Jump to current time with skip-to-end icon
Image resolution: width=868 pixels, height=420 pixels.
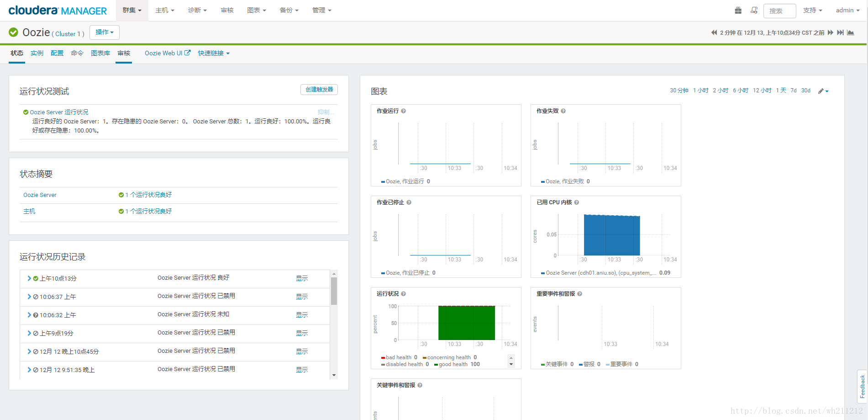tap(840, 32)
